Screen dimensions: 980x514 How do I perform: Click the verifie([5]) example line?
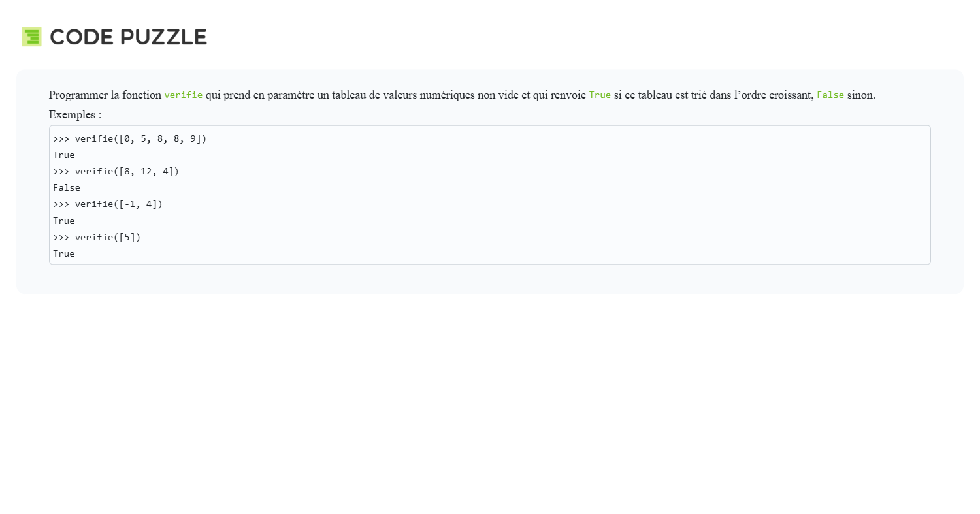tap(107, 238)
